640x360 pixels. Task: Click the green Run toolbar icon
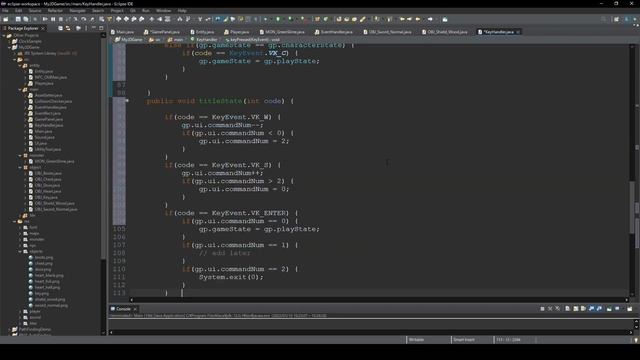(278, 19)
